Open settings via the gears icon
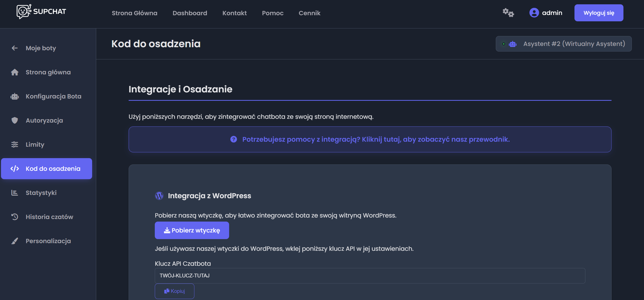This screenshot has width=644, height=300. point(508,13)
